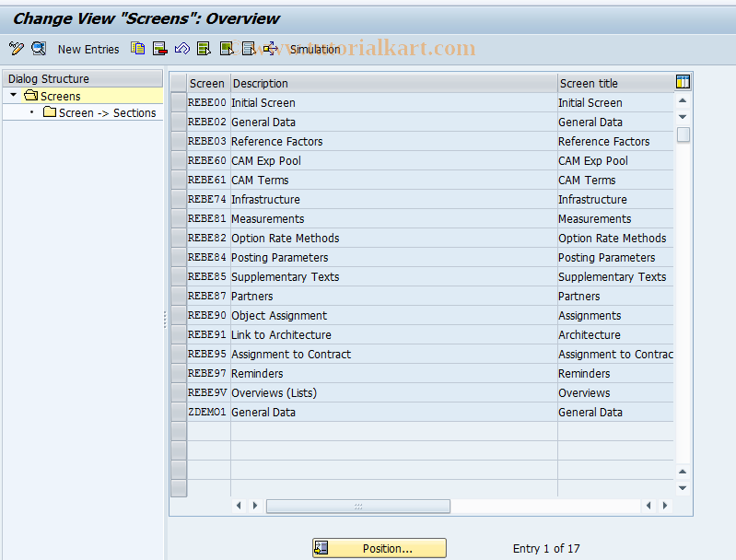Click the Screen title column header
Viewport: 736px width, 560px height.
coord(616,83)
